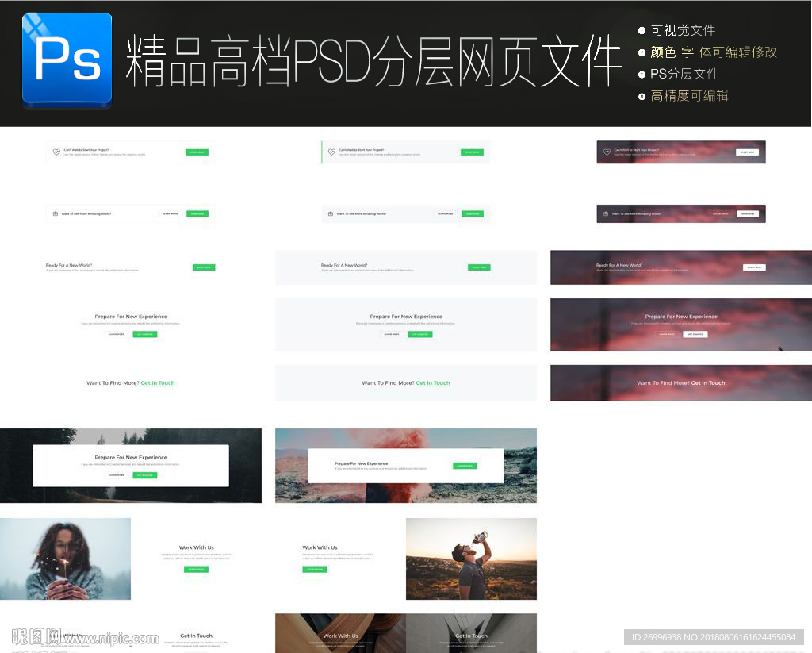Click white button in sunset 'Can't Wait' bar
Image resolution: width=812 pixels, height=653 pixels.
point(747,152)
